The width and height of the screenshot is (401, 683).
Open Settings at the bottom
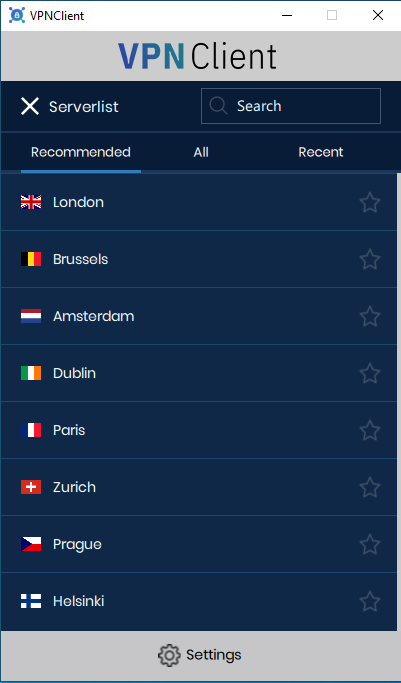pyautogui.click(x=200, y=655)
